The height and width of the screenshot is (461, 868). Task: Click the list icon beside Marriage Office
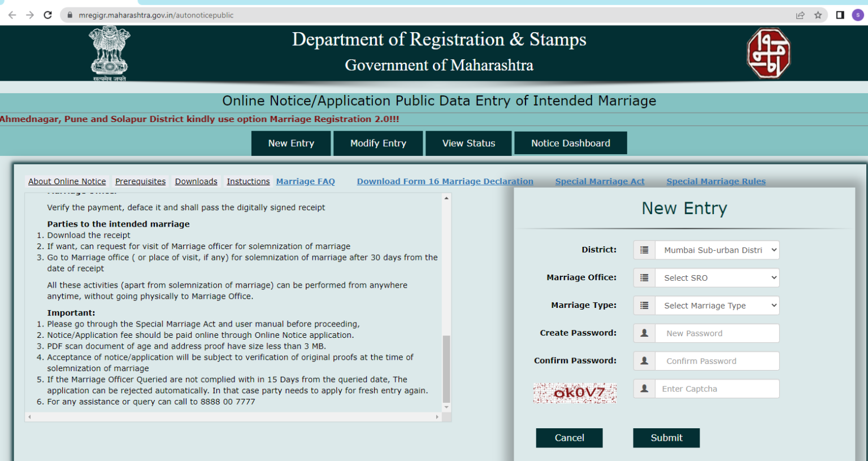click(x=643, y=277)
